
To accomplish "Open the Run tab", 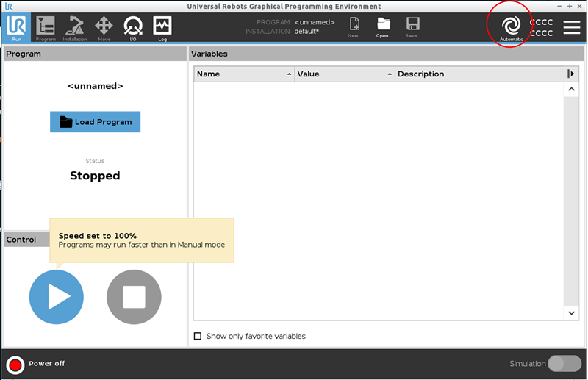I will (16, 28).
